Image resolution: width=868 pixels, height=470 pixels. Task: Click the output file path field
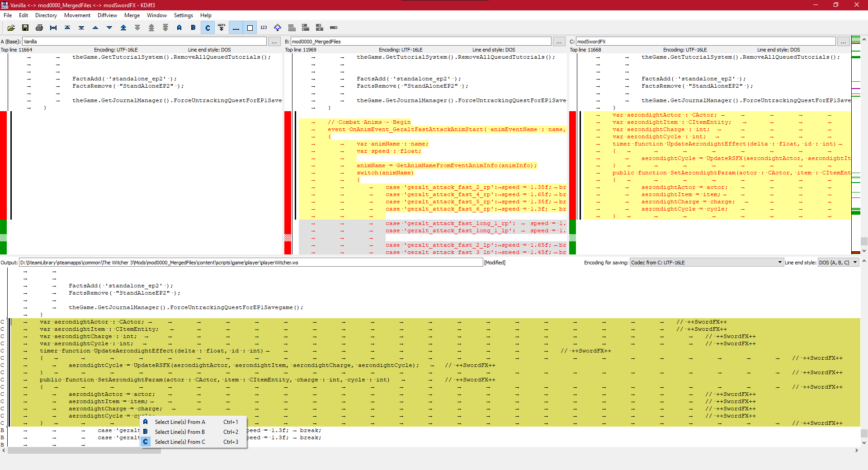[251, 263]
